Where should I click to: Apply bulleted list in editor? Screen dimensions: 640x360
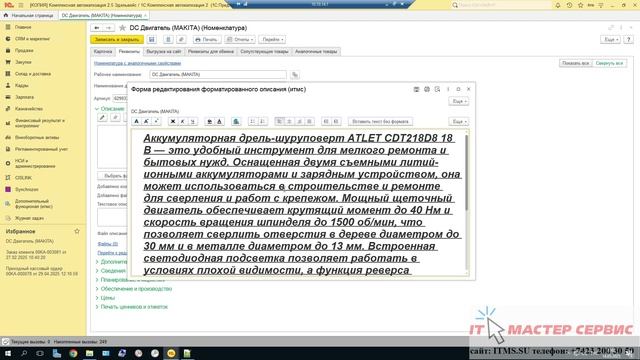252,122
